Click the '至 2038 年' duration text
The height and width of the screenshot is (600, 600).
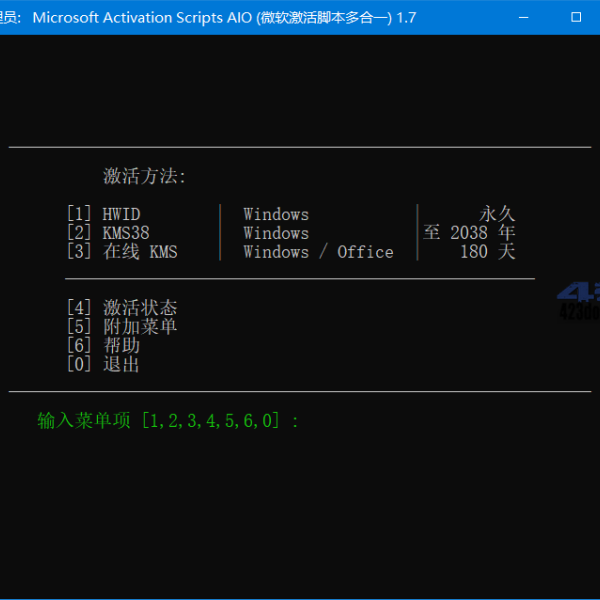tap(469, 233)
